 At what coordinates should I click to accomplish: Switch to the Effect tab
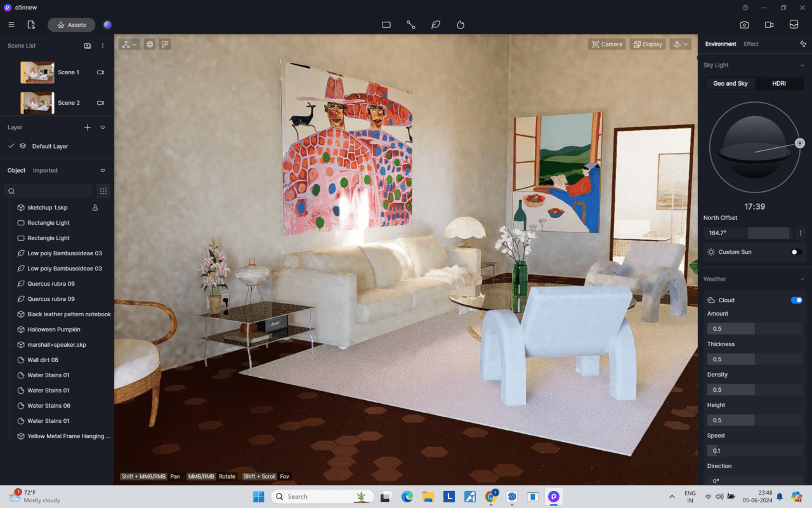coord(751,44)
